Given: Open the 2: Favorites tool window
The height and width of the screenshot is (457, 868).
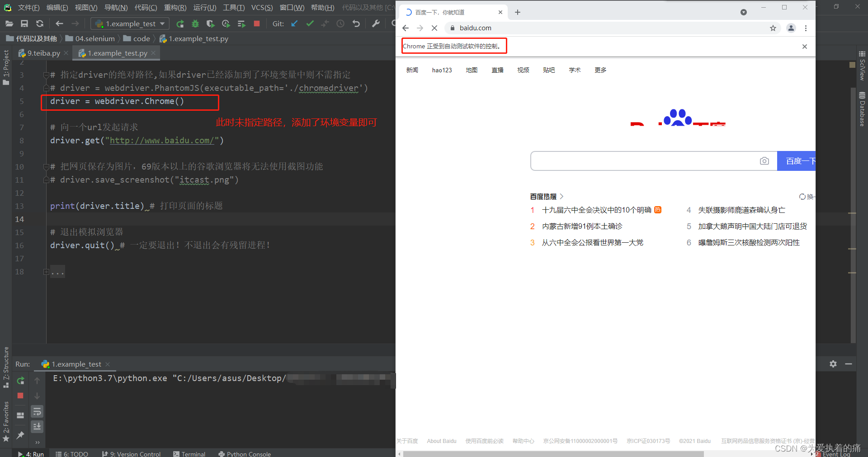Looking at the screenshot, I should pos(6,421).
